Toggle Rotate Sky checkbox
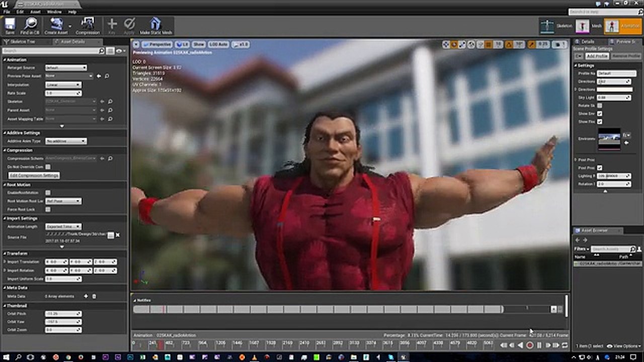644x362 pixels. 600,106
